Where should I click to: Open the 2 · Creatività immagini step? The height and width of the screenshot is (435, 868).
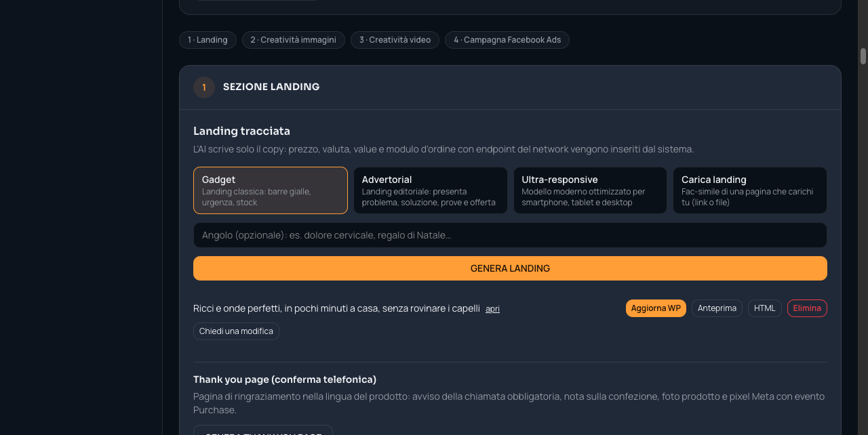(294, 40)
